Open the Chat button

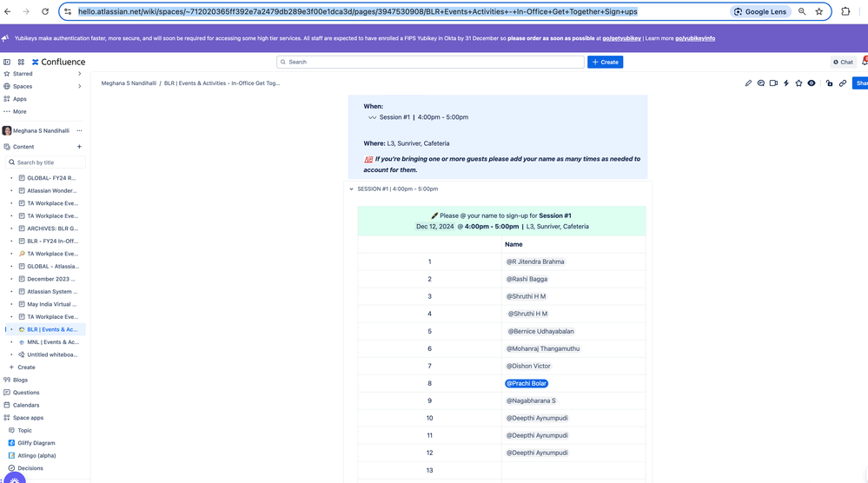pyautogui.click(x=843, y=62)
